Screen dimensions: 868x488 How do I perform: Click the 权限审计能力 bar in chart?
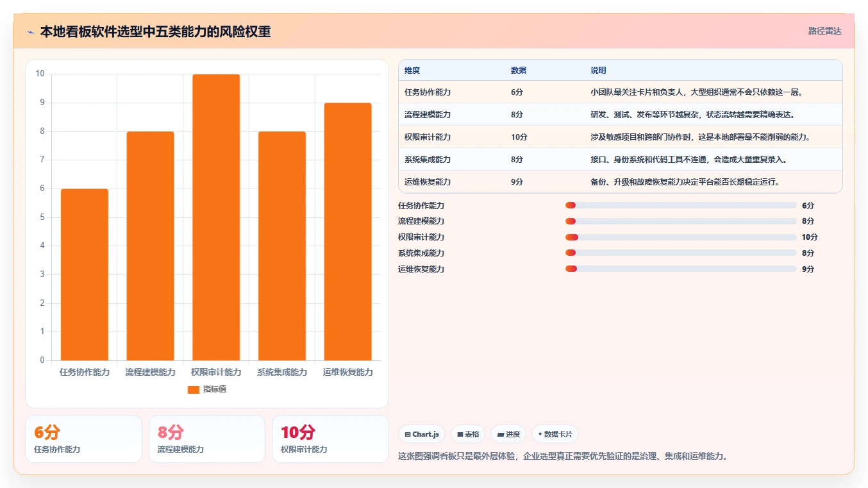pyautogui.click(x=216, y=217)
